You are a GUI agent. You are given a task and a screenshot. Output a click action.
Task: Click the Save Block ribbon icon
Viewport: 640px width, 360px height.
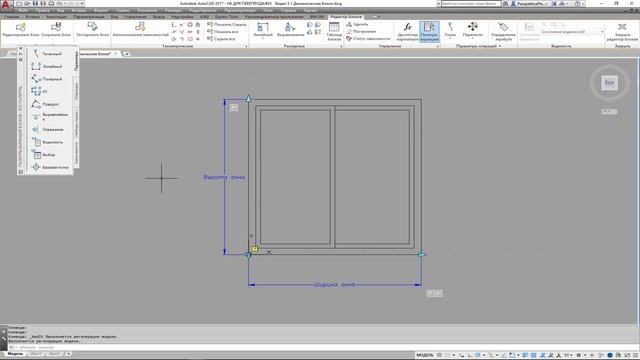pyautogui.click(x=56, y=27)
